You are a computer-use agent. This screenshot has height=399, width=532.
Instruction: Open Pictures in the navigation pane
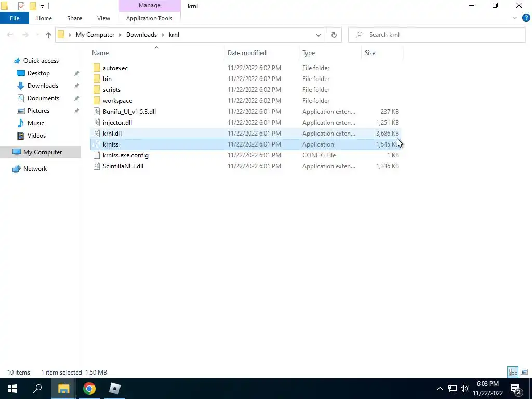coord(38,111)
